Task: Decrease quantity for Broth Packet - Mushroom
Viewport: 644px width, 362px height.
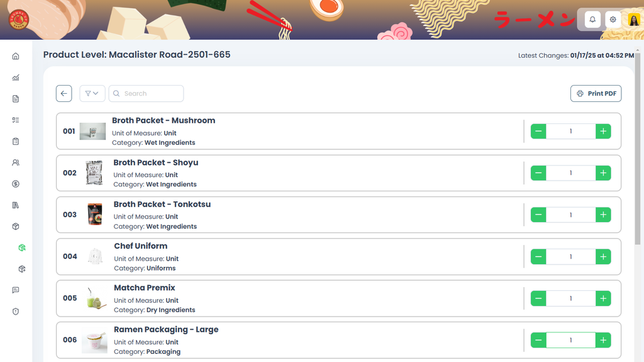Action: tap(538, 131)
